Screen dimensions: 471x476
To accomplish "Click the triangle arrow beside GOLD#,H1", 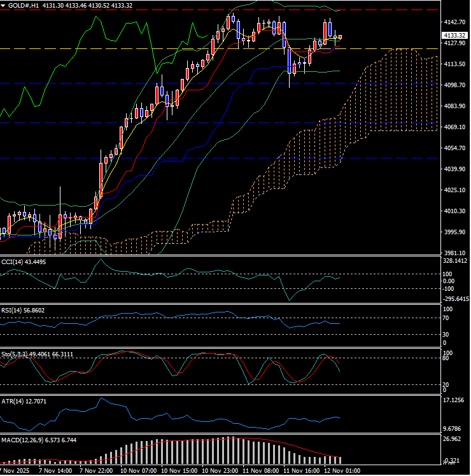I will [4, 4].
